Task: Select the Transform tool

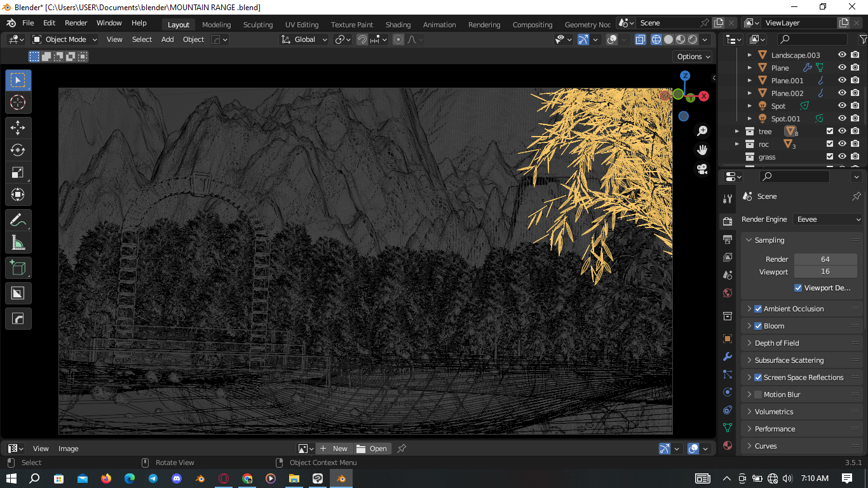Action: (18, 194)
